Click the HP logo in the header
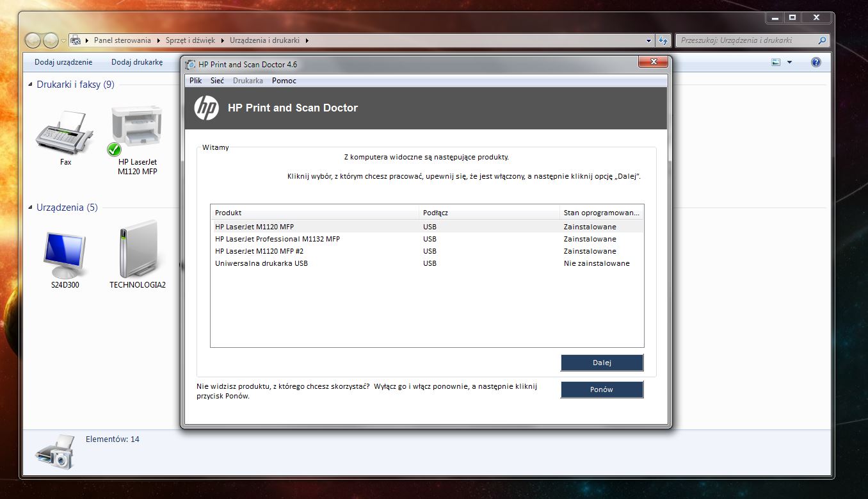868x499 pixels. click(x=206, y=108)
